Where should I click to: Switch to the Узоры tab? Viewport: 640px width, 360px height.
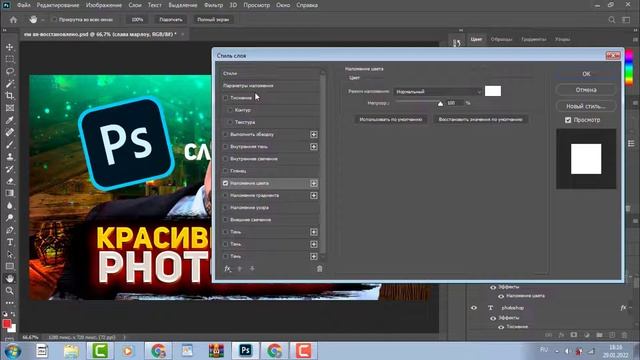click(562, 40)
